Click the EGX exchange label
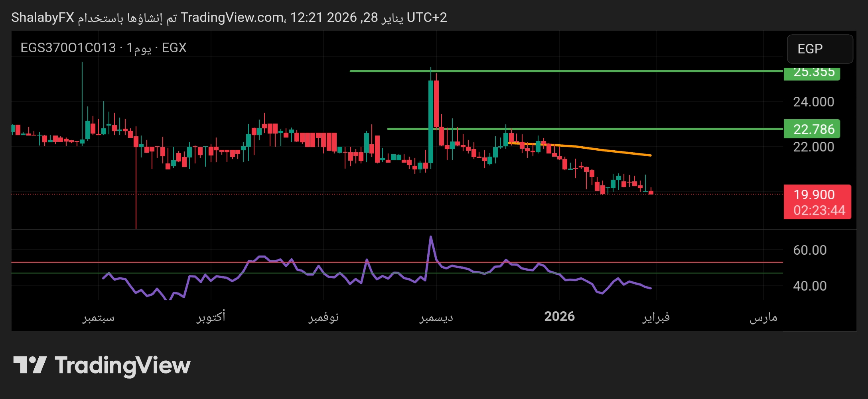Image resolution: width=868 pixels, height=399 pixels. click(x=175, y=47)
